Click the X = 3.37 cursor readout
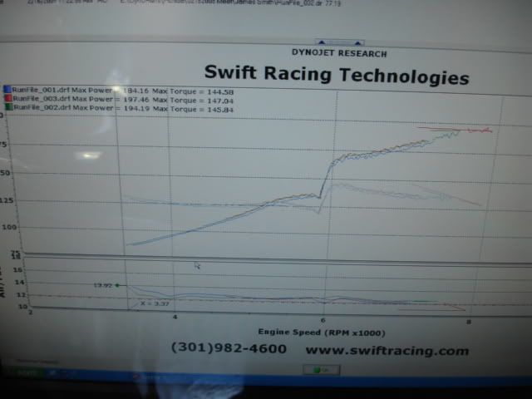Viewport: 532px width, 399px height. [155, 303]
